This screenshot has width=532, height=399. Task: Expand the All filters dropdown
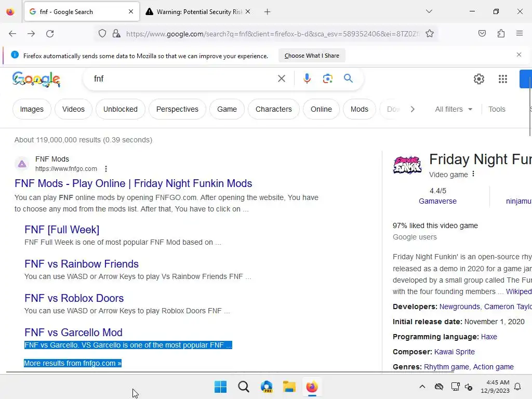[454, 109]
